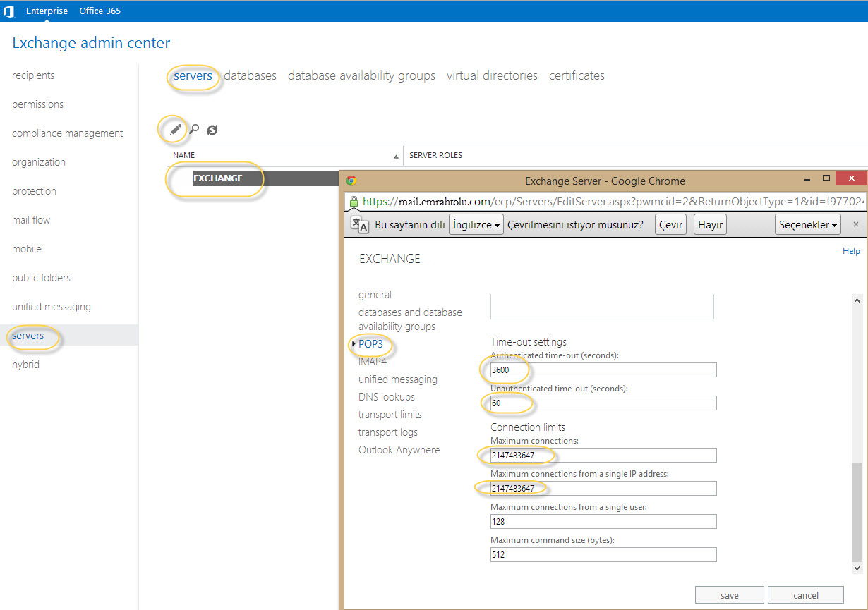868x610 pixels.
Task: Select databases and database availability groups settings
Action: 410,319
